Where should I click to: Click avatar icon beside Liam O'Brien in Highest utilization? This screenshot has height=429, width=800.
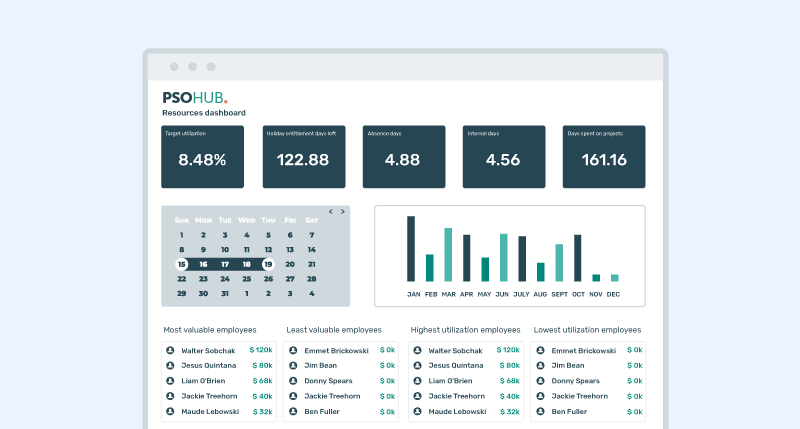[x=417, y=381]
